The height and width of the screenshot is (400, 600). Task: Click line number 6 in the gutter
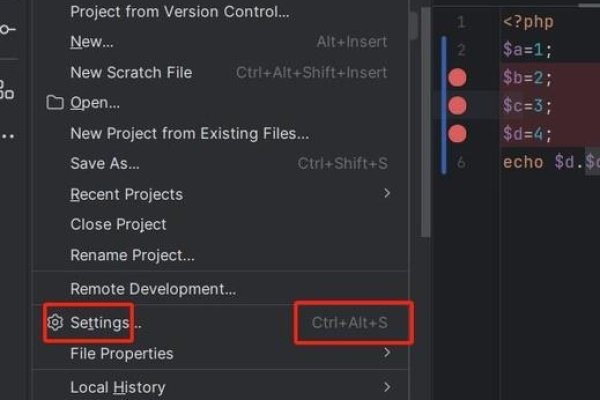[x=461, y=162]
